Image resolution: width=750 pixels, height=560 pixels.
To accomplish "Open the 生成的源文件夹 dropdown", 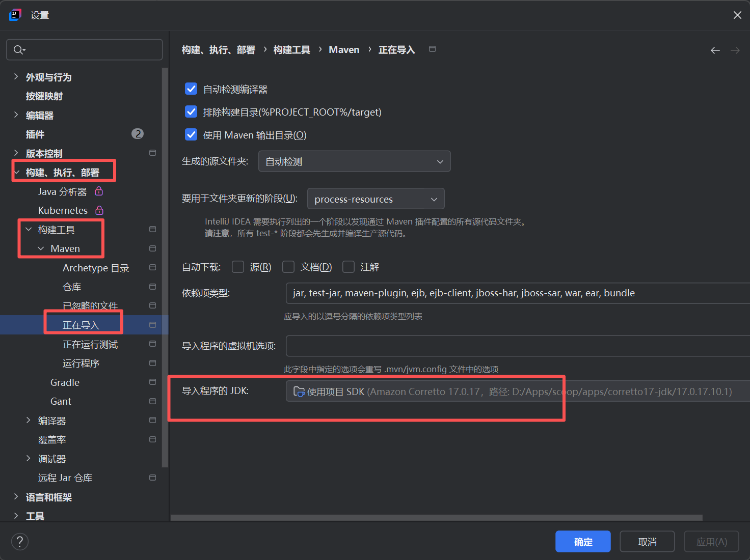I will coord(355,161).
